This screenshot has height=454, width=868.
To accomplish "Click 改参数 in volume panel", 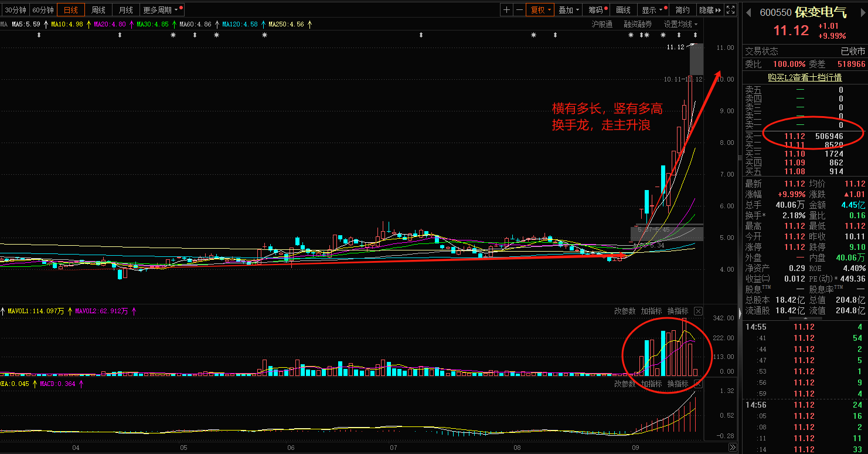I will (625, 311).
